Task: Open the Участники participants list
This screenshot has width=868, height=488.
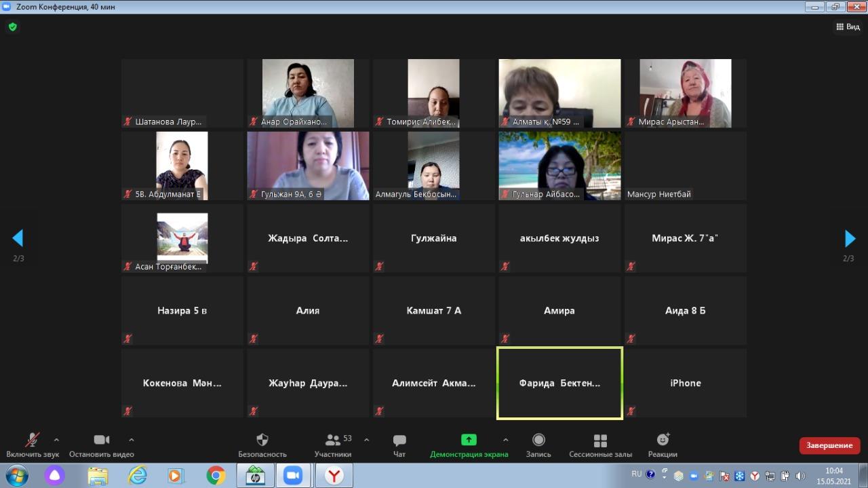Action: (x=333, y=440)
